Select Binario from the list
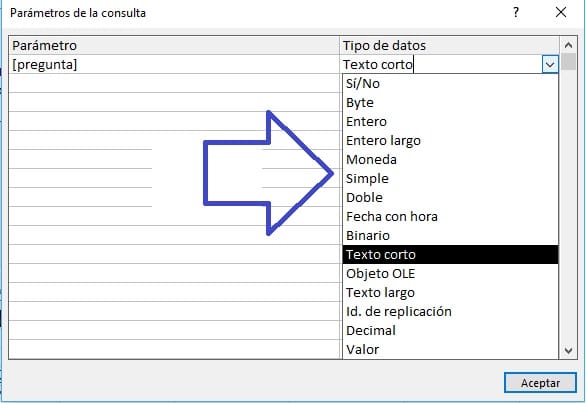Image resolution: width=586 pixels, height=403 pixels. [x=450, y=236]
